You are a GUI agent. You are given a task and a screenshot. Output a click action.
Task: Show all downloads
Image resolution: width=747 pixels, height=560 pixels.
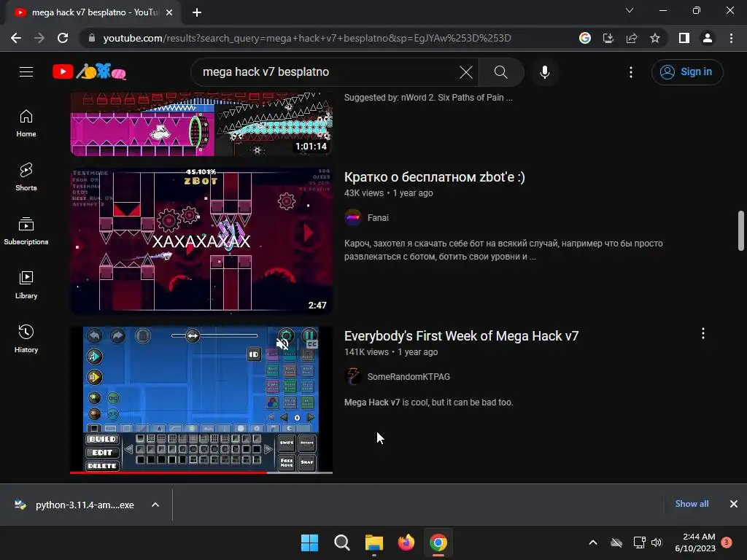[x=692, y=504]
